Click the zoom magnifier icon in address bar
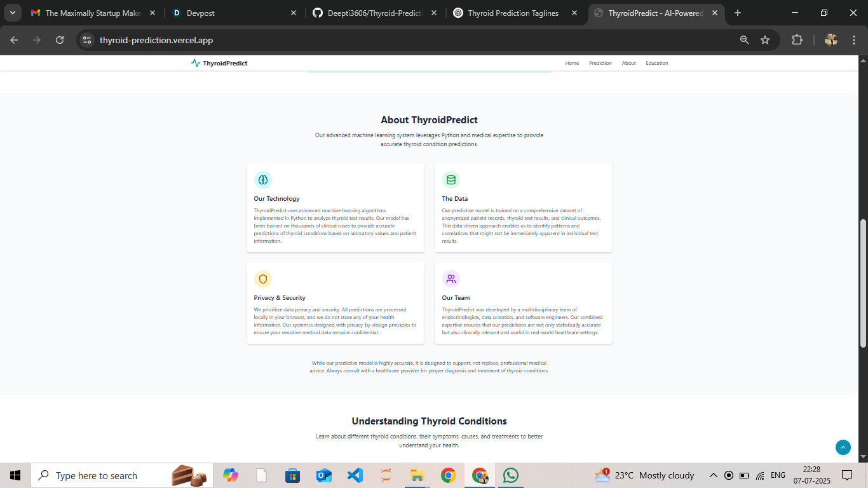Viewport: 868px width, 488px height. coord(745,40)
